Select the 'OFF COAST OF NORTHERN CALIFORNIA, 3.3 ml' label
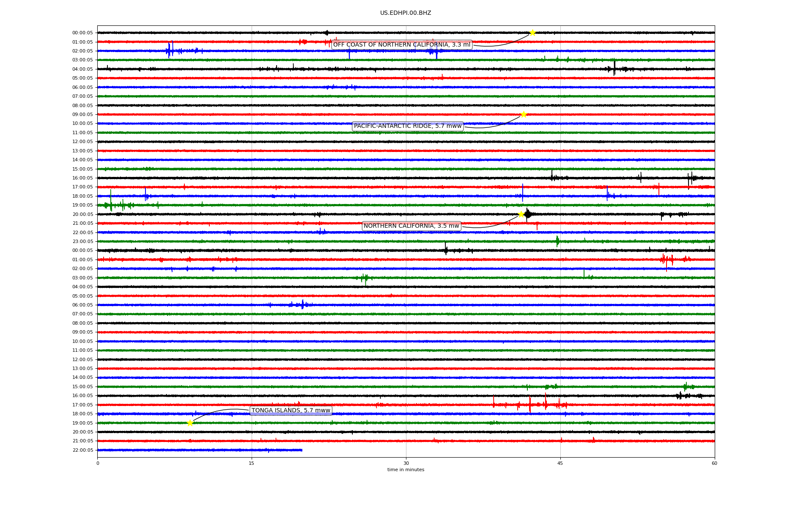 401,45
